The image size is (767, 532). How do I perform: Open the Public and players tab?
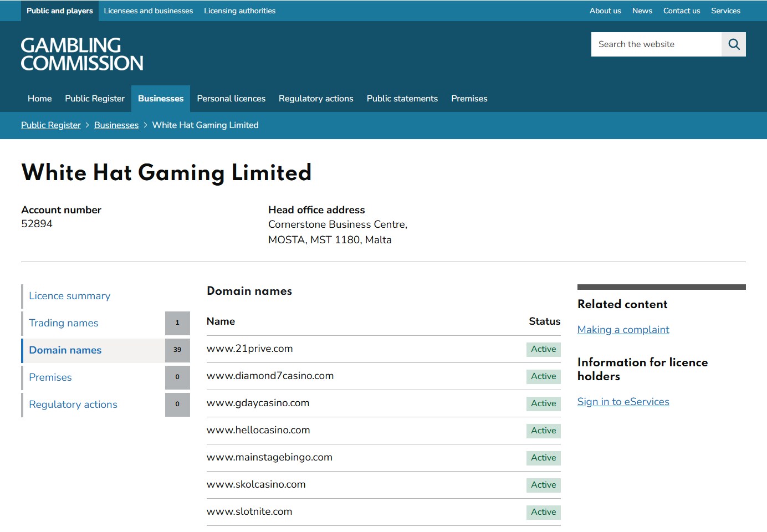[x=60, y=11]
